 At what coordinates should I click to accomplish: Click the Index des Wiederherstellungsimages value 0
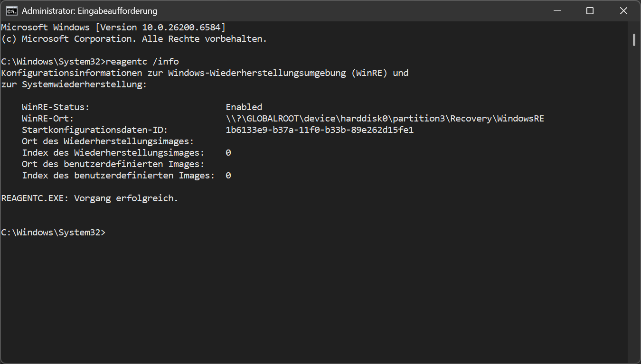click(228, 153)
